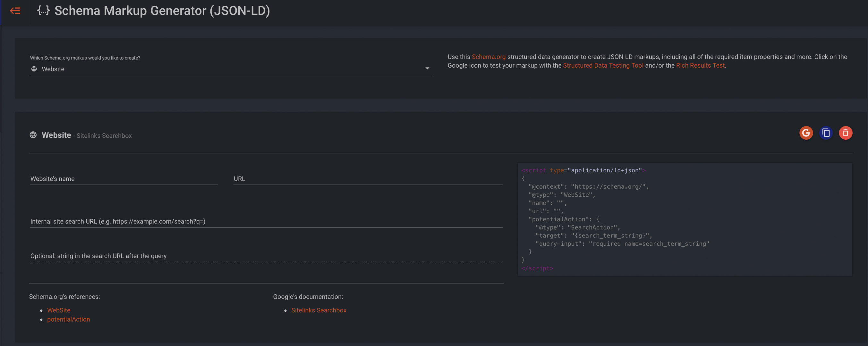Screen dimensions: 868x346
Task: Click the '@context' schema.org line in code
Action: coord(588,186)
